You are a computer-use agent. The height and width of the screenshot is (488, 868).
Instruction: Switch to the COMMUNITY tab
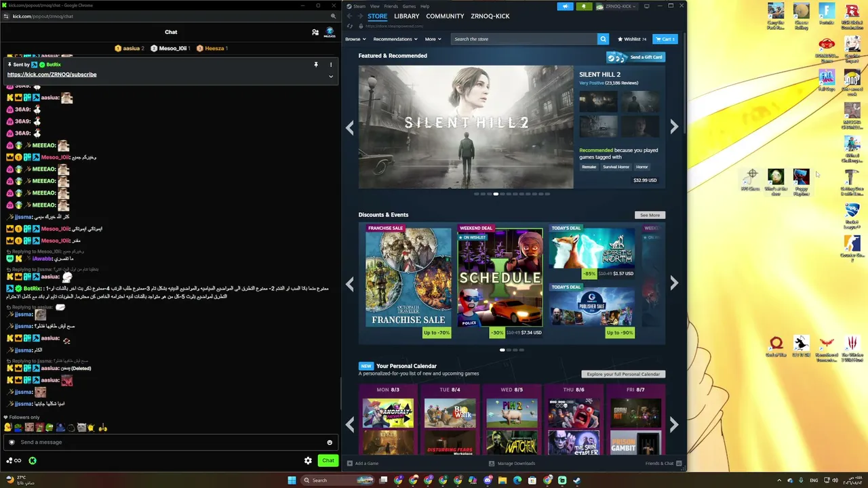click(445, 16)
